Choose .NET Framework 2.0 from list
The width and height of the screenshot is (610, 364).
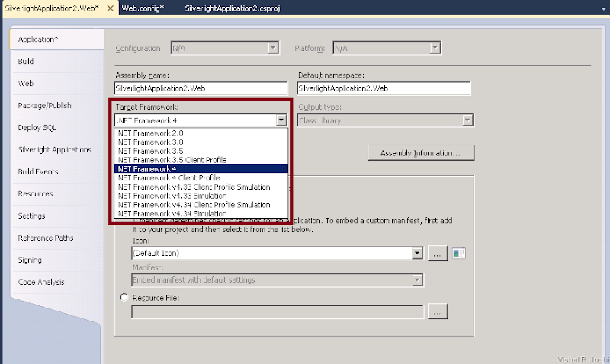pos(201,133)
